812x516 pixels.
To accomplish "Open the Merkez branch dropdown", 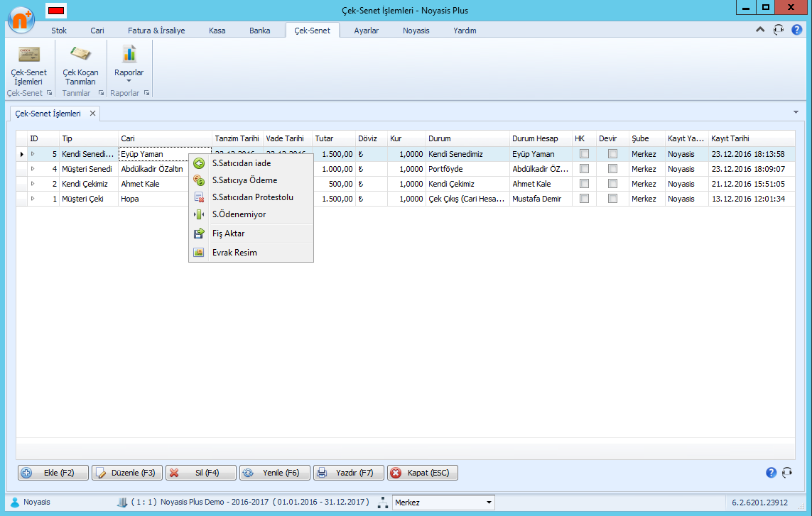I will click(489, 503).
